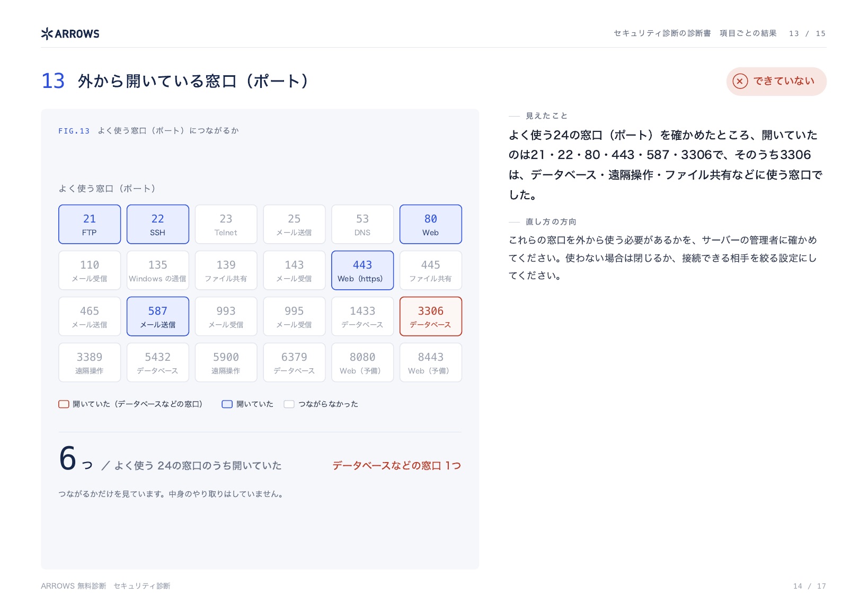Click the blue legend swatch for 開いていた

(227, 404)
